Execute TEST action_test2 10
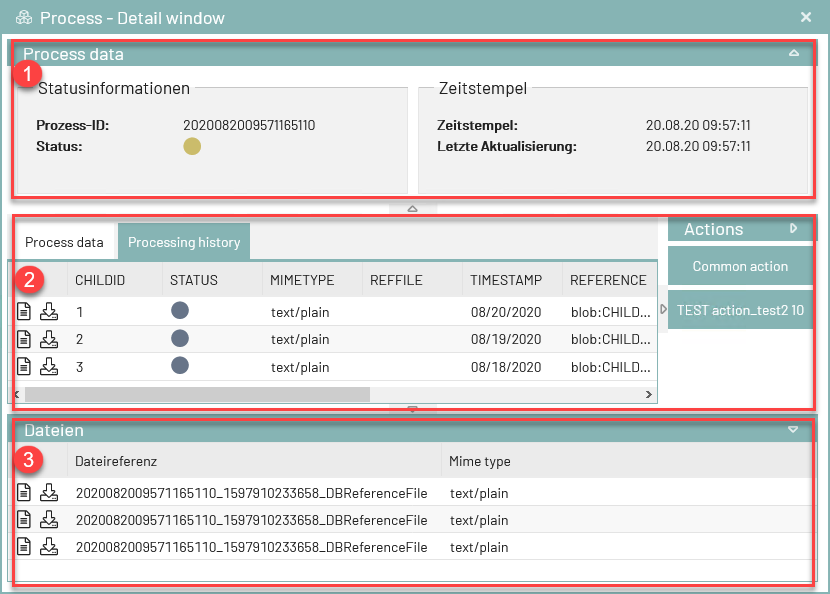Viewport: 830px width, 594px height. point(739,309)
